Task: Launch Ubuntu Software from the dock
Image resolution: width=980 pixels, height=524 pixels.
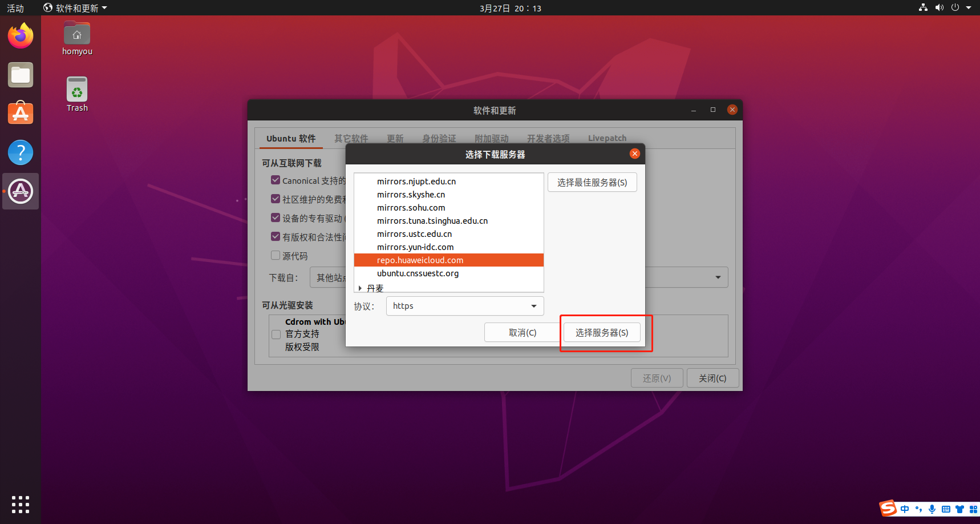Action: click(21, 113)
